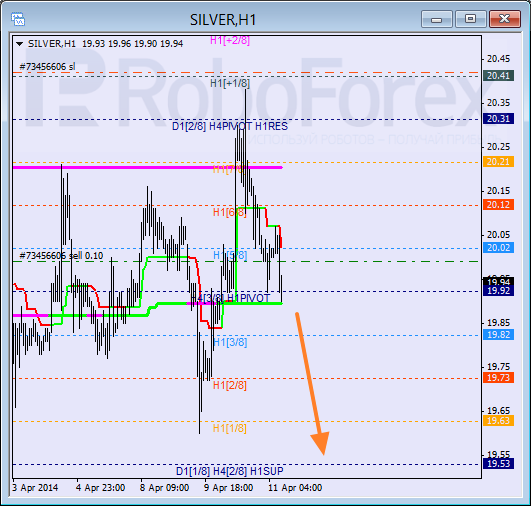Click the red 20.12 price level tag
This screenshot has height=506, width=531.
[x=498, y=205]
